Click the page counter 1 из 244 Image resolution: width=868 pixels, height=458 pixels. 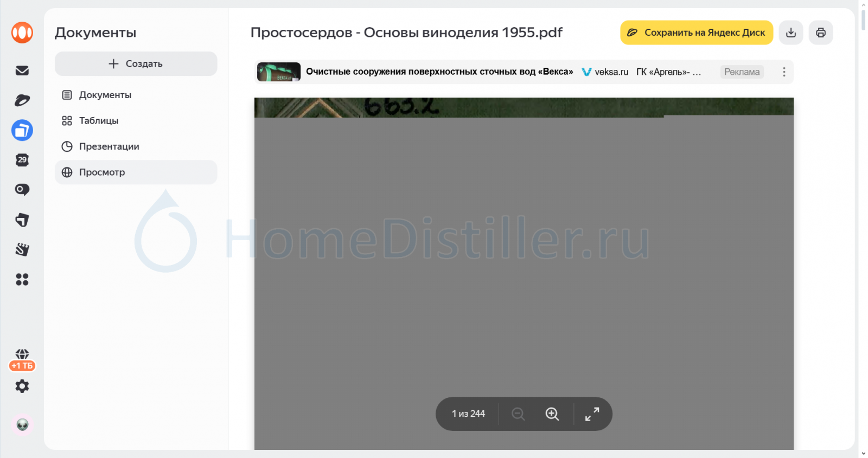[x=468, y=414]
